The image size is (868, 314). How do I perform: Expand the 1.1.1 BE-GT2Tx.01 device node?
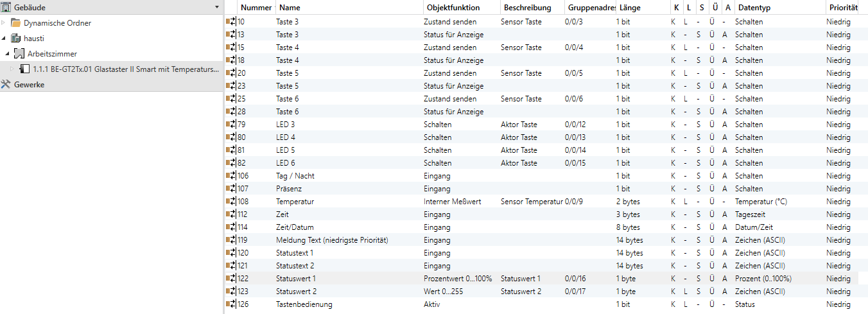pos(12,69)
